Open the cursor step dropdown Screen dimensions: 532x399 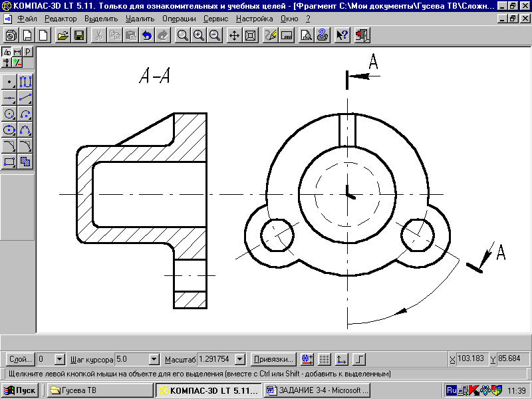click(x=154, y=359)
